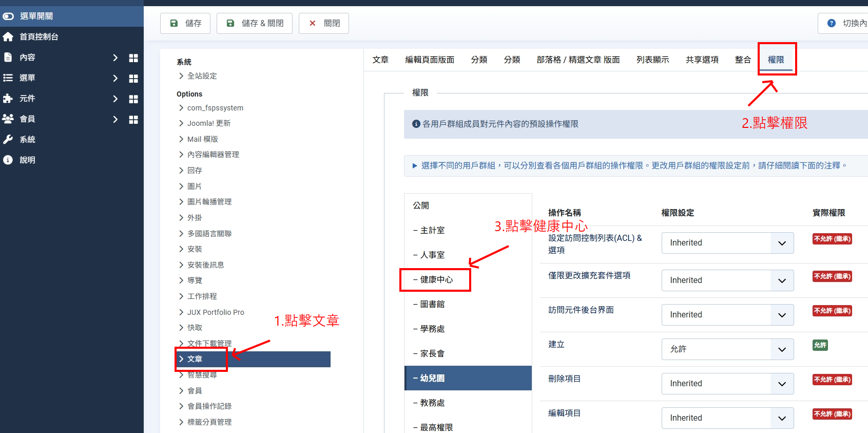This screenshot has height=433, width=868.
Task: Switch to the 共享選項 tab
Action: point(702,60)
